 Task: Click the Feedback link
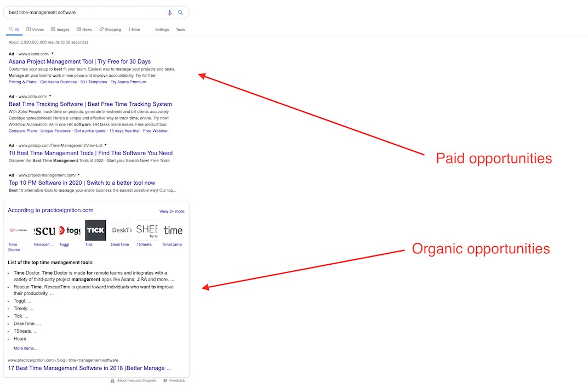(177, 380)
